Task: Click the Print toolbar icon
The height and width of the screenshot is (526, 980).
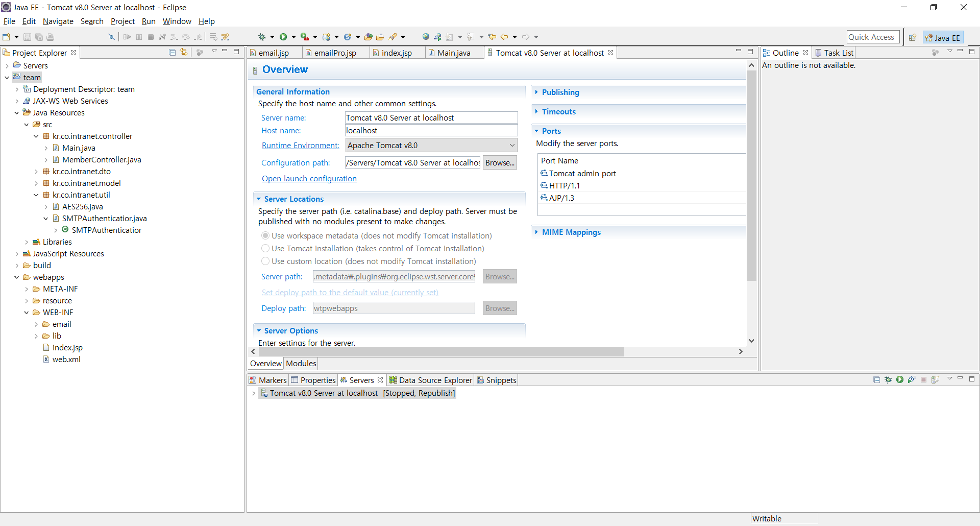Action: (x=50, y=37)
